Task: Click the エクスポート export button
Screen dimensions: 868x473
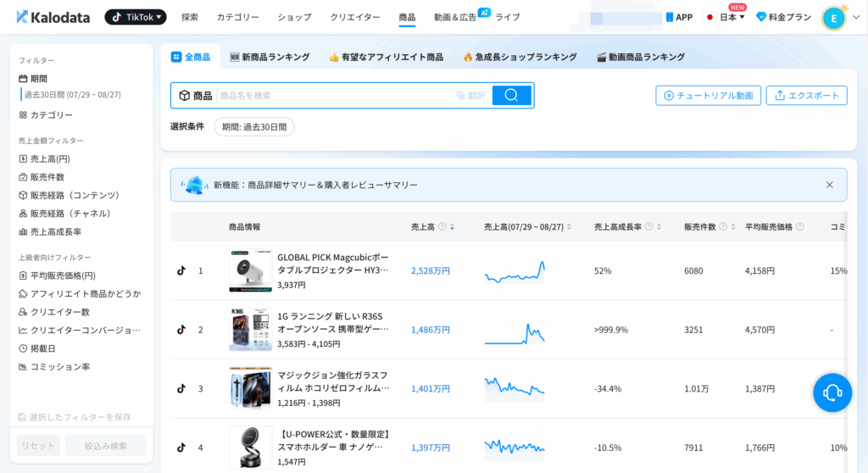Action: [807, 95]
